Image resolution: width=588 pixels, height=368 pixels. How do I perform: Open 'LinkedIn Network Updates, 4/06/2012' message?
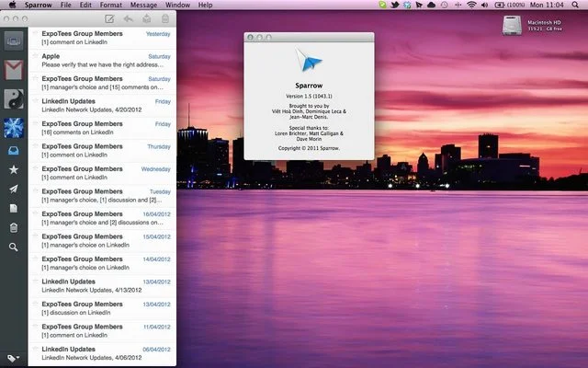coord(102,353)
